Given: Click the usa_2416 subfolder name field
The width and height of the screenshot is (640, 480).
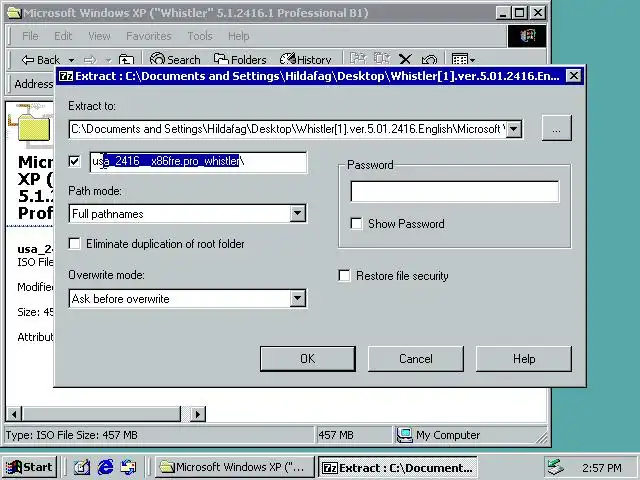Looking at the screenshot, I should 198,162.
